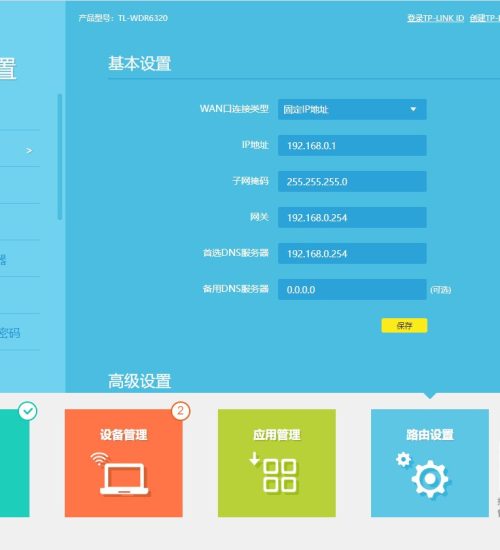500x550 pixels.
Task: Click the 备用DNS服务器 field showing 0.0.0.0
Action: [352, 289]
